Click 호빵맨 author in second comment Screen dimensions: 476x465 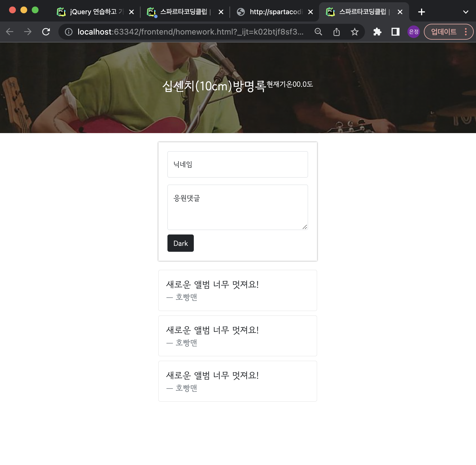coord(186,343)
